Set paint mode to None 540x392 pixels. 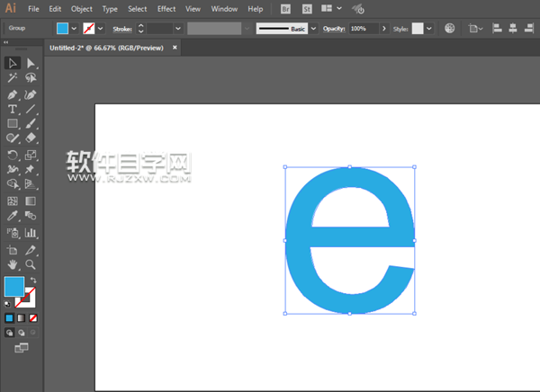[33, 318]
